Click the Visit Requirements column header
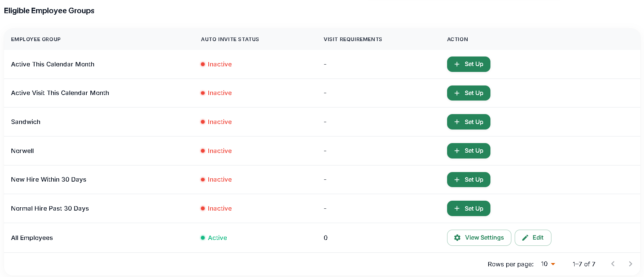Viewport: 644px width, 277px height. coord(353,39)
